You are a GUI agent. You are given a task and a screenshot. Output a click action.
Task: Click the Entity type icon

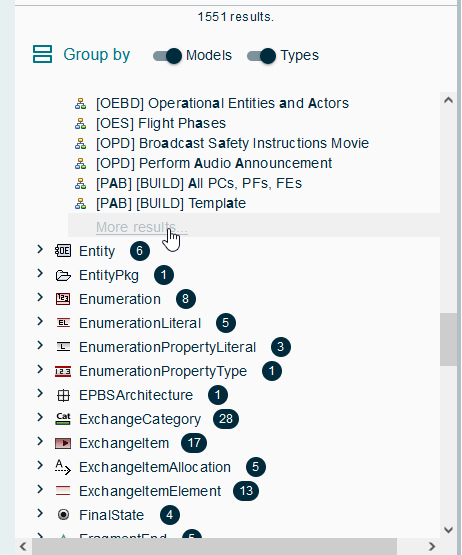[63, 251]
